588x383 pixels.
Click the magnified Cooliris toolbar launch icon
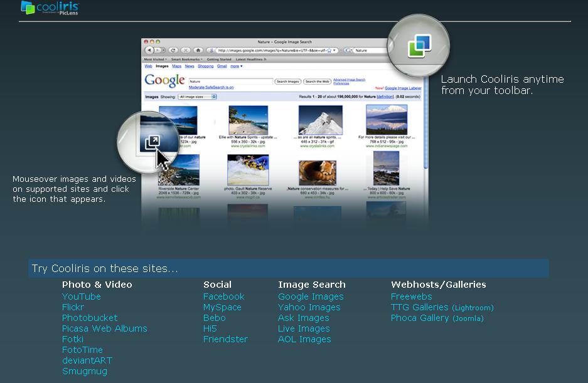(420, 46)
